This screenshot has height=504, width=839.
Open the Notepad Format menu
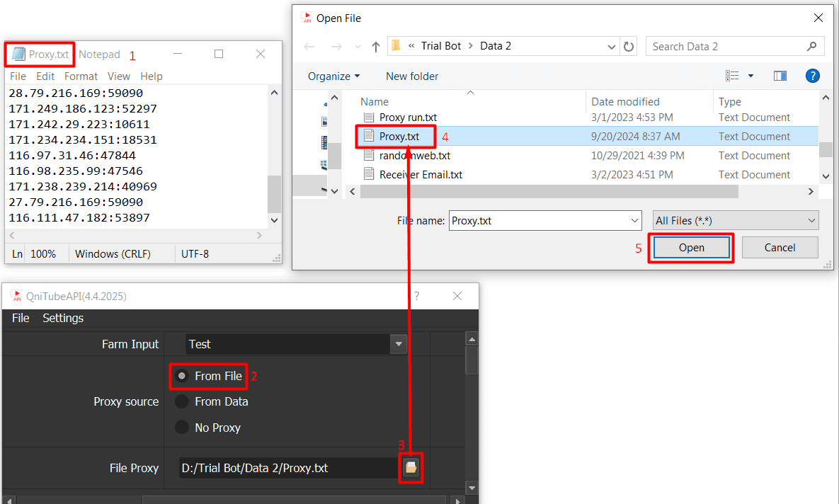click(81, 76)
